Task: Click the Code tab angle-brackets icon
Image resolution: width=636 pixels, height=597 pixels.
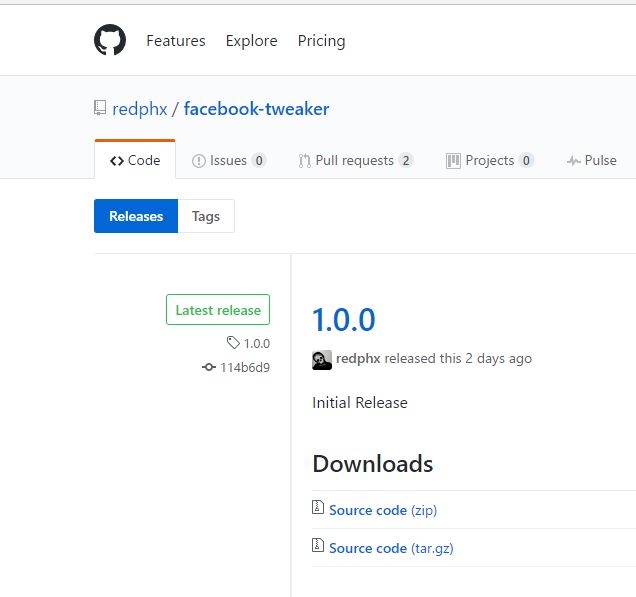Action: (117, 161)
